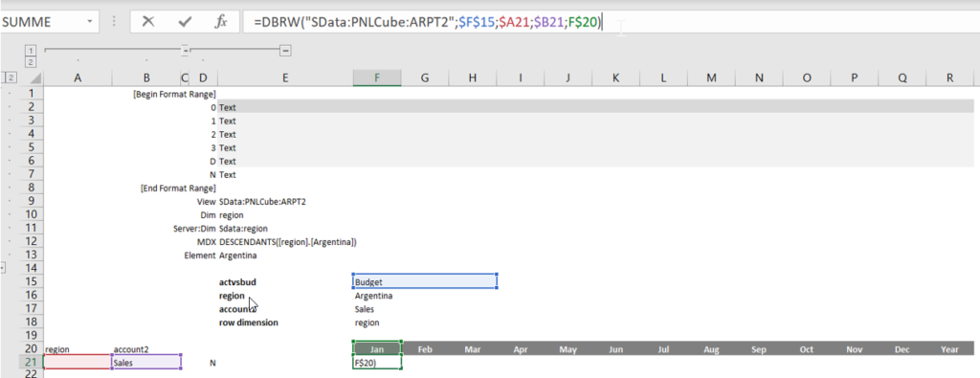Image resolution: width=980 pixels, height=378 pixels.
Task: Cancel the formula entry with the X icon
Action: tap(148, 21)
